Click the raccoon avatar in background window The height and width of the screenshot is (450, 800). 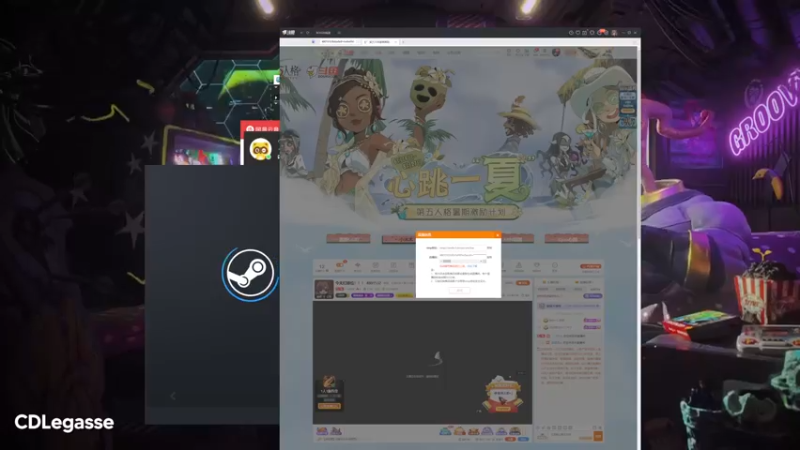click(261, 149)
